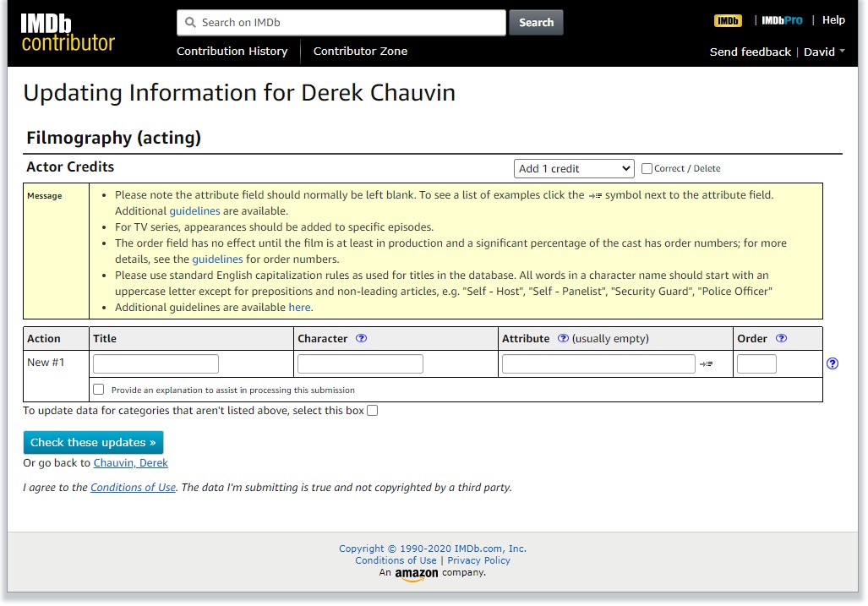The image size is (868, 606).
Task: Open Attribute column help icon
Action: (563, 339)
